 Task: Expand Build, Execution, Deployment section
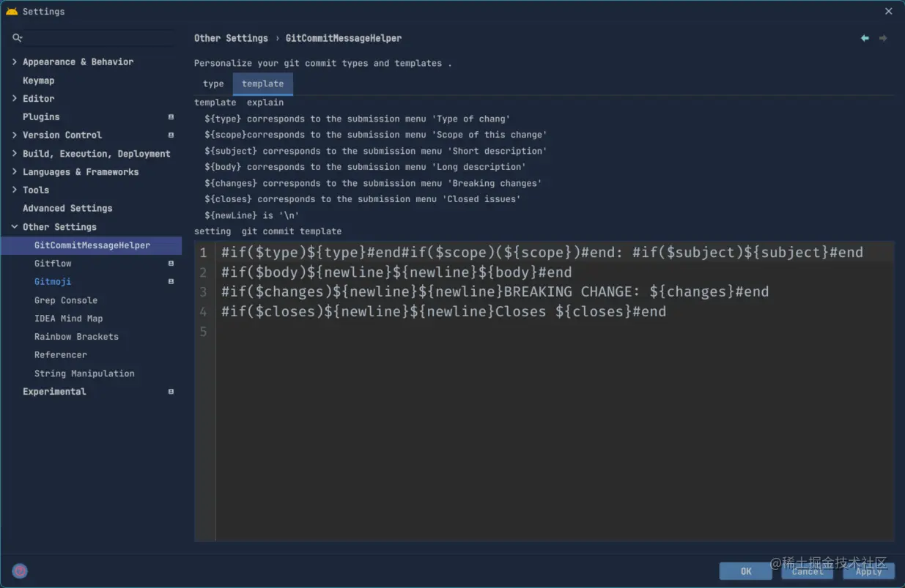coord(15,153)
